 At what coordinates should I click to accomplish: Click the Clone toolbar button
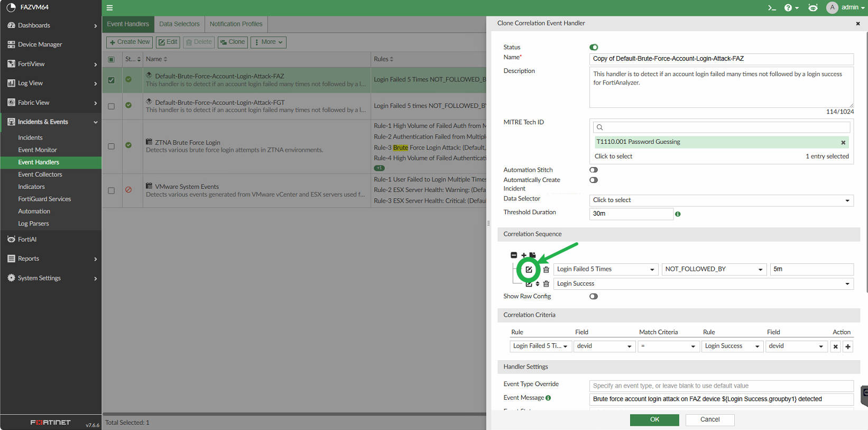233,42
